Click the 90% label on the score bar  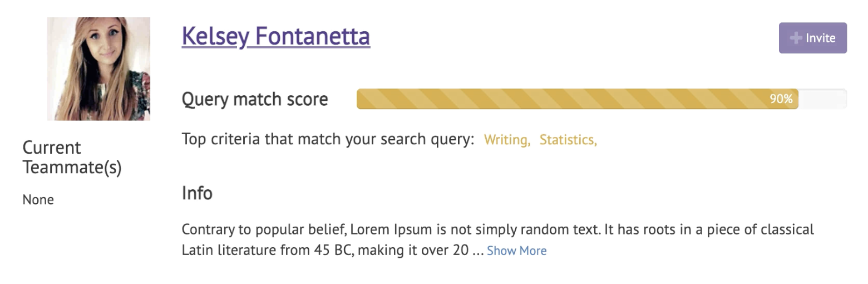(x=781, y=99)
